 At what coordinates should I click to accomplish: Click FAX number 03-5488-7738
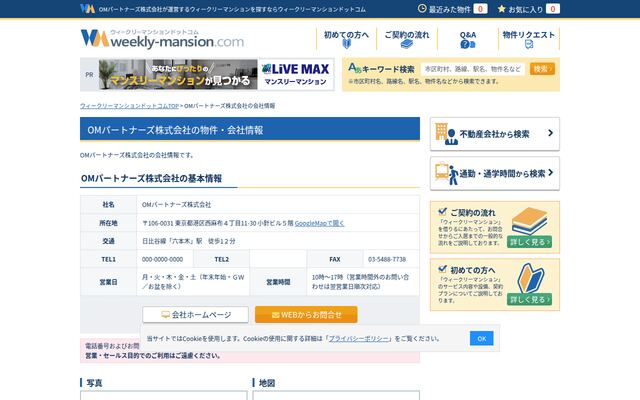tap(387, 259)
